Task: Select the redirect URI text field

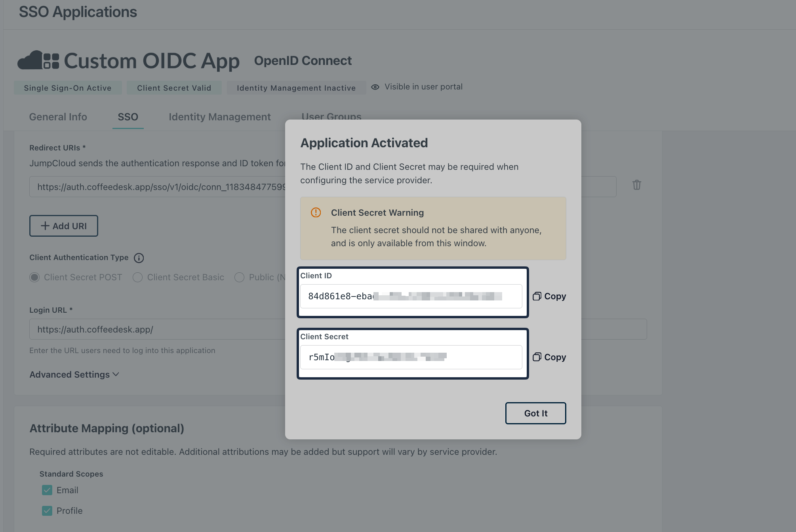Action: click(158, 186)
